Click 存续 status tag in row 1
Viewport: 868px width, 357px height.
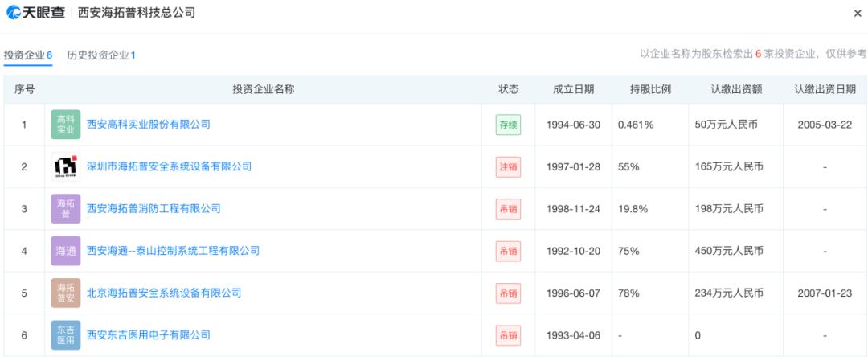tap(508, 125)
